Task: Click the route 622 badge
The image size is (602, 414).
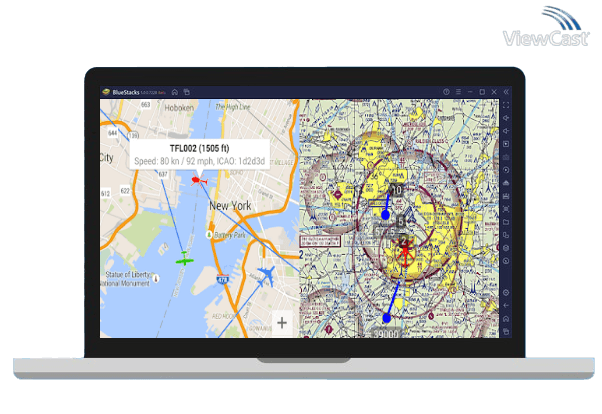Action: point(125,191)
